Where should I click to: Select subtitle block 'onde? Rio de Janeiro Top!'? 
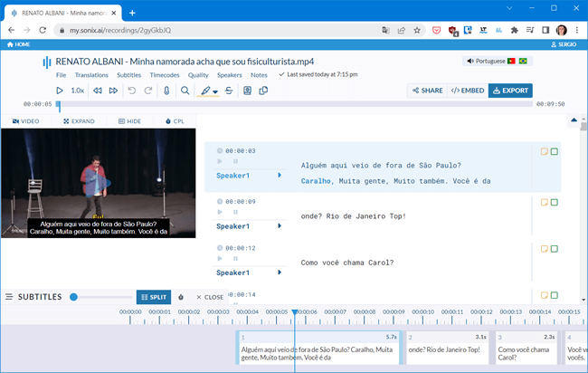coord(447,349)
